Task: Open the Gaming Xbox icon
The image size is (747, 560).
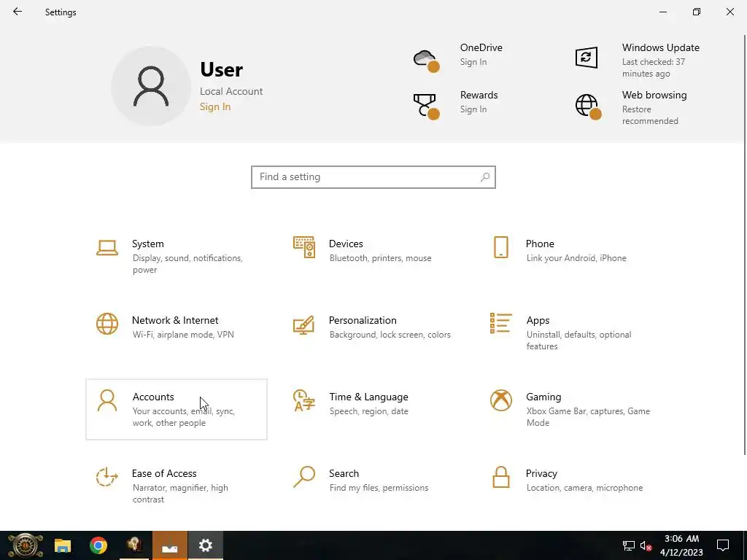Action: coord(500,400)
